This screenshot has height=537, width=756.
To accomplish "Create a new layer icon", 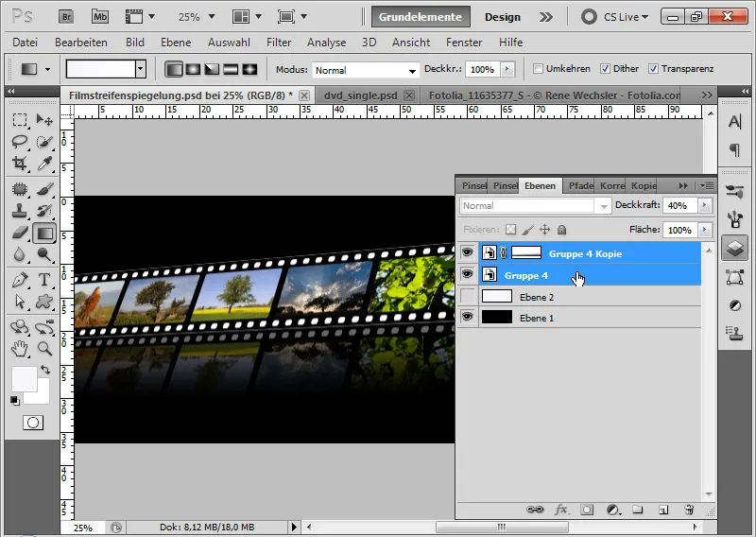I will point(663,510).
